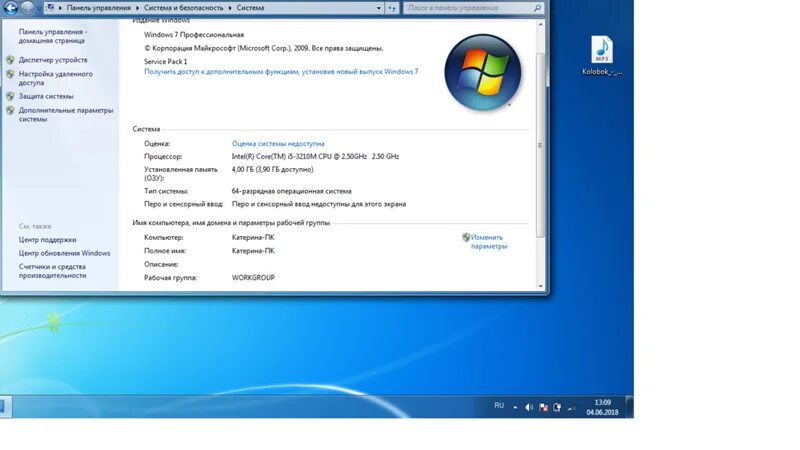Click the network signal tray icon
This screenshot has width=800, height=450.
pyautogui.click(x=572, y=407)
